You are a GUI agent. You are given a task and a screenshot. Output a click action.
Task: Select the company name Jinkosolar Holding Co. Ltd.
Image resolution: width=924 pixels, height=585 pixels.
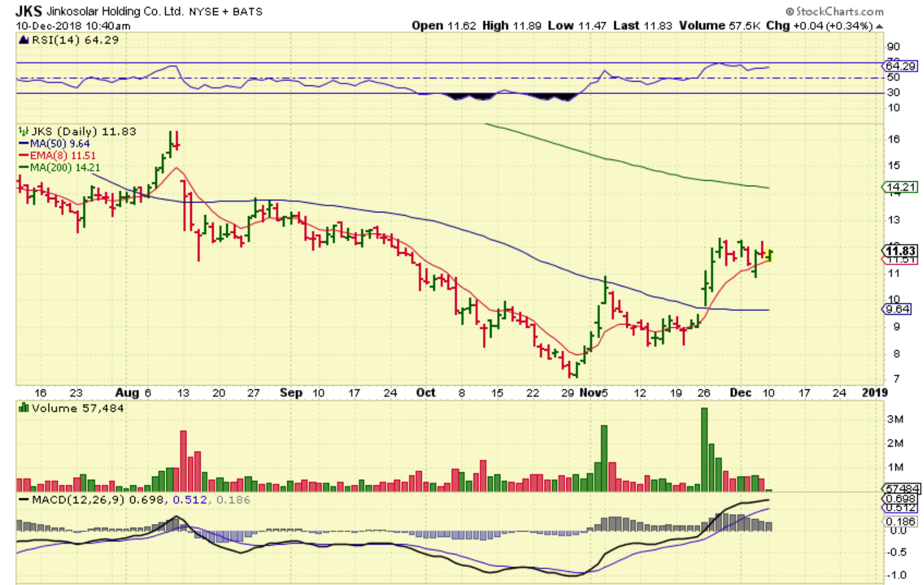coord(115,11)
